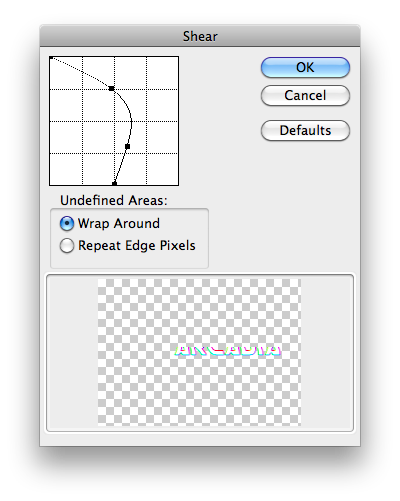Click the dotted curve segment between the top two points
The width and height of the screenshot is (400, 501).
tap(83, 72)
